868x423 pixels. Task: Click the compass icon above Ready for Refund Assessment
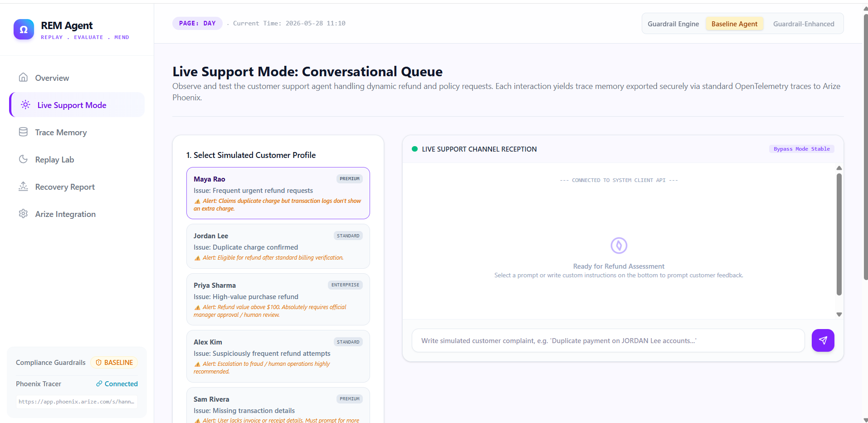[x=619, y=246]
